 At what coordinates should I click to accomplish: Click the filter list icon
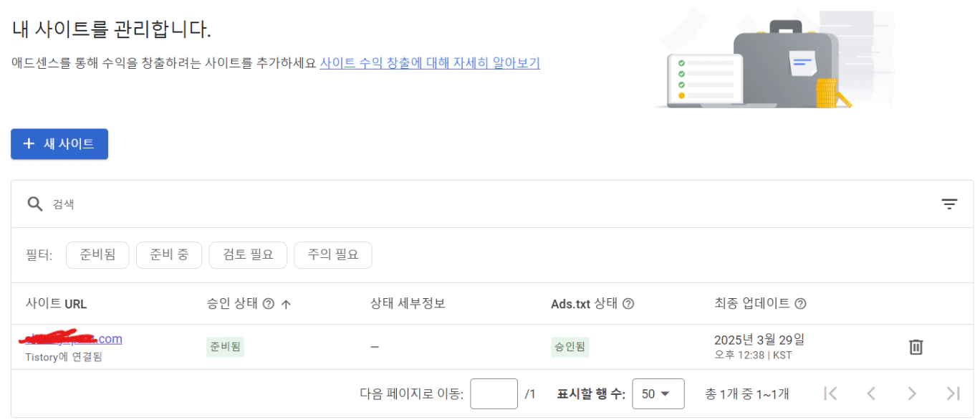click(949, 204)
